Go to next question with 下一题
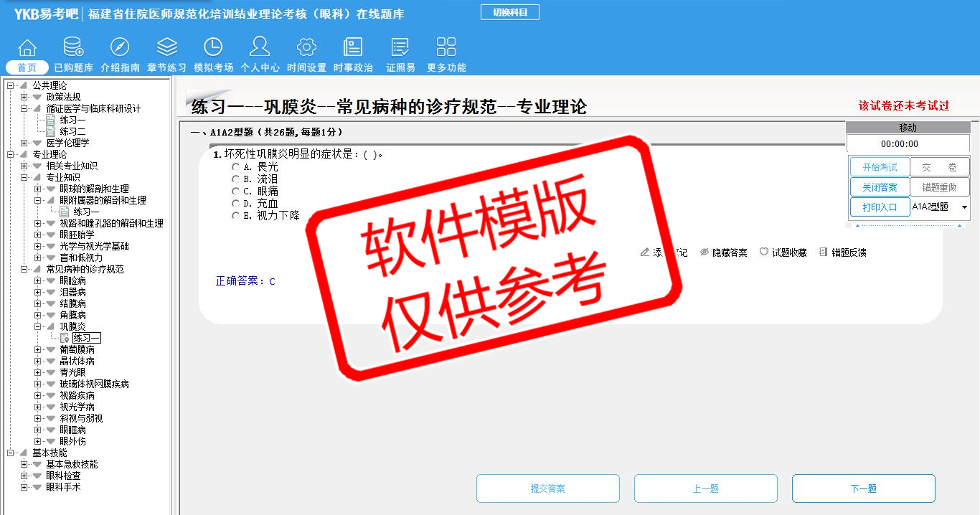The width and height of the screenshot is (980, 515). tap(863, 488)
